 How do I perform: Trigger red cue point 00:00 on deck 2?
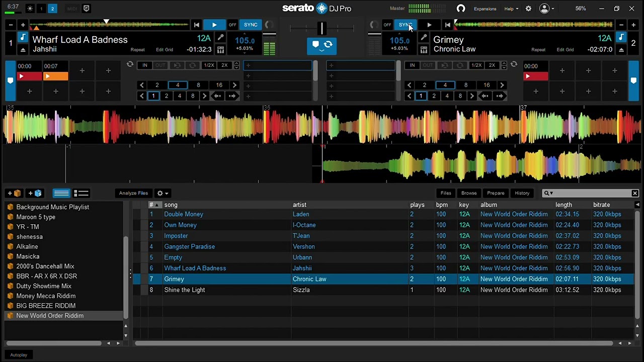536,76
